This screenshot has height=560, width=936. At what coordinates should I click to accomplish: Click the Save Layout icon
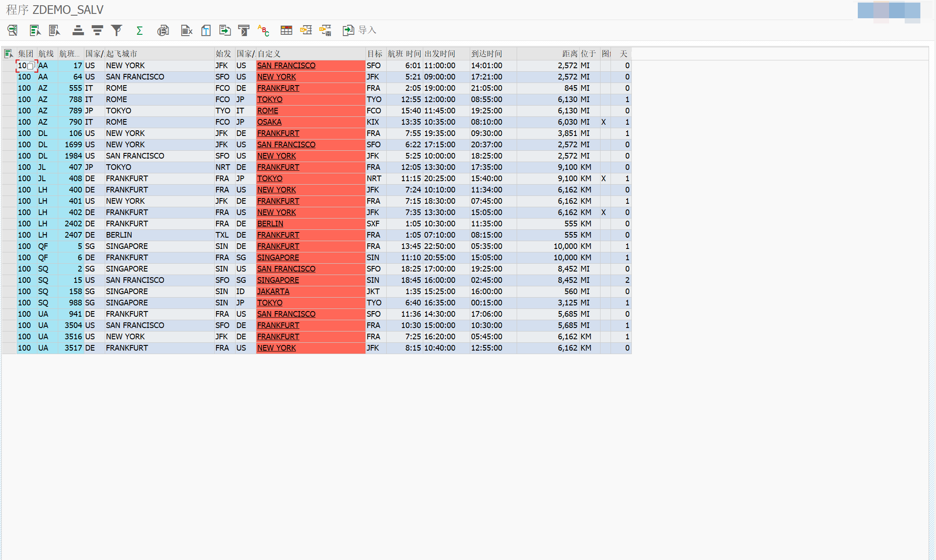[x=325, y=30]
